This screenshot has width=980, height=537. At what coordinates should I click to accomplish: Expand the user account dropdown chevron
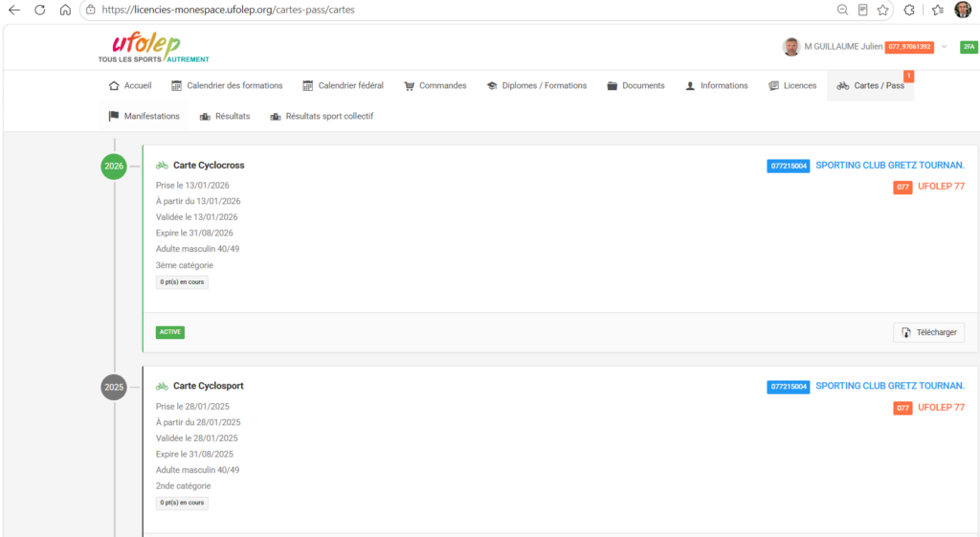point(945,47)
